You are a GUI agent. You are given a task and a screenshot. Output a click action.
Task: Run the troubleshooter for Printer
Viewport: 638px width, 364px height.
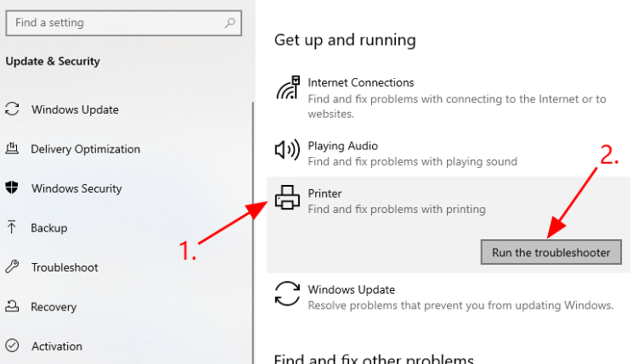(x=550, y=252)
